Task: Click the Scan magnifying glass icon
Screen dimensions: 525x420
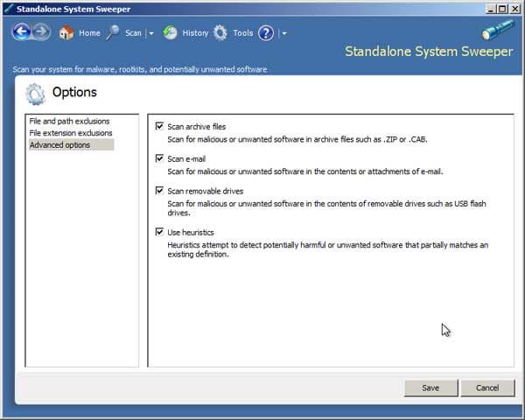Action: tap(113, 33)
